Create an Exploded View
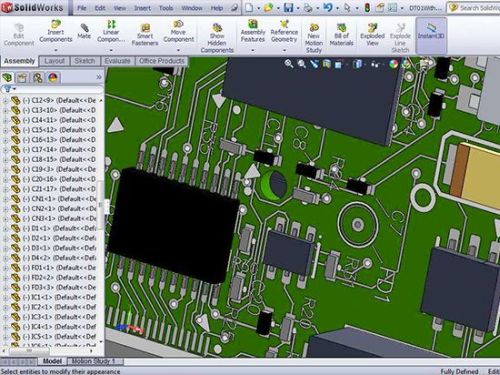The width and height of the screenshot is (500, 375). click(372, 35)
